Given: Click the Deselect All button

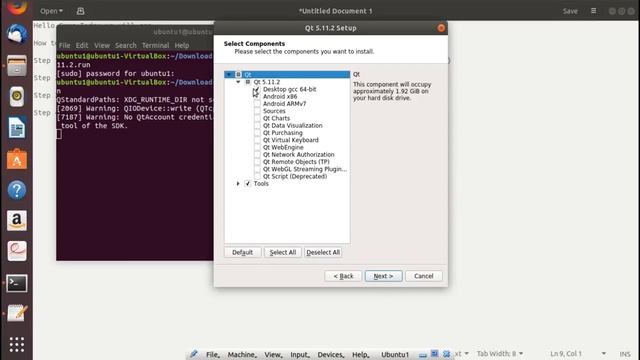Looking at the screenshot, I should coord(323,253).
